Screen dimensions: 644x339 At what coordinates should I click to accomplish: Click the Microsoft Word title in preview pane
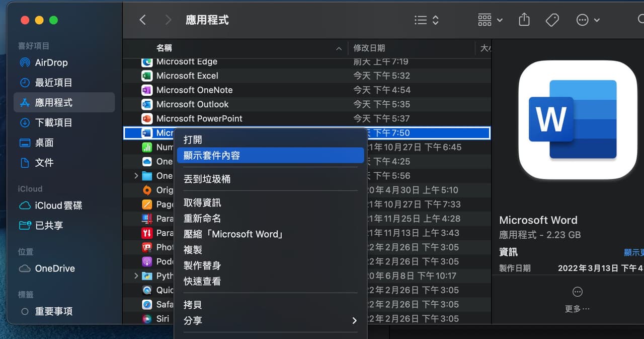538,220
